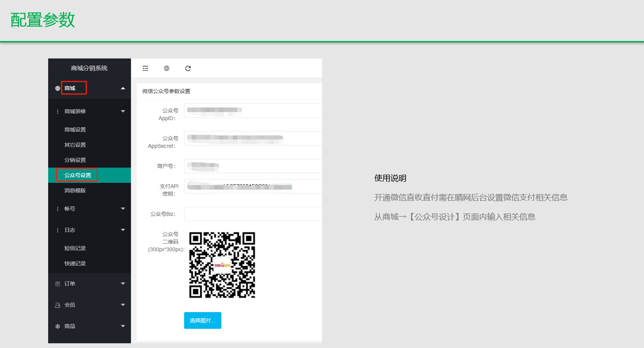Click the 商城装修 menu label

[75, 111]
